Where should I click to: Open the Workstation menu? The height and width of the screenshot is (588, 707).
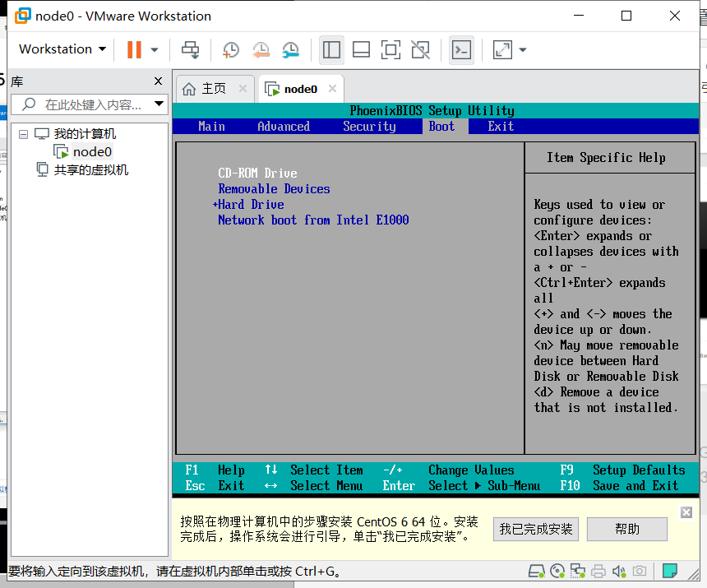(x=61, y=49)
